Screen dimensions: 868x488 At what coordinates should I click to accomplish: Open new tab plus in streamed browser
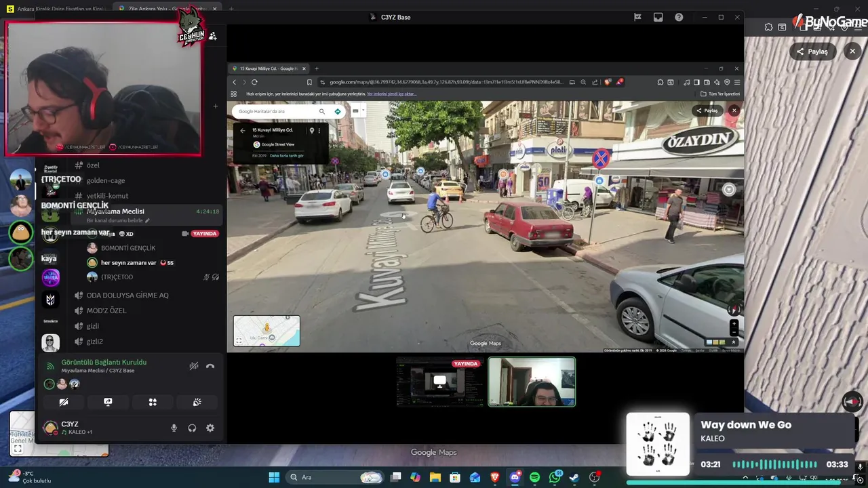[316, 68]
